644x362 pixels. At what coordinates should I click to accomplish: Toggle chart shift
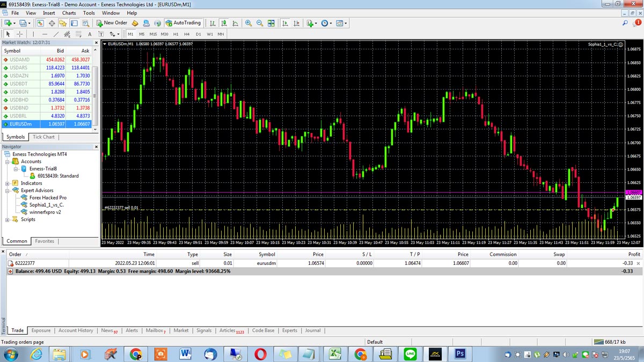296,23
